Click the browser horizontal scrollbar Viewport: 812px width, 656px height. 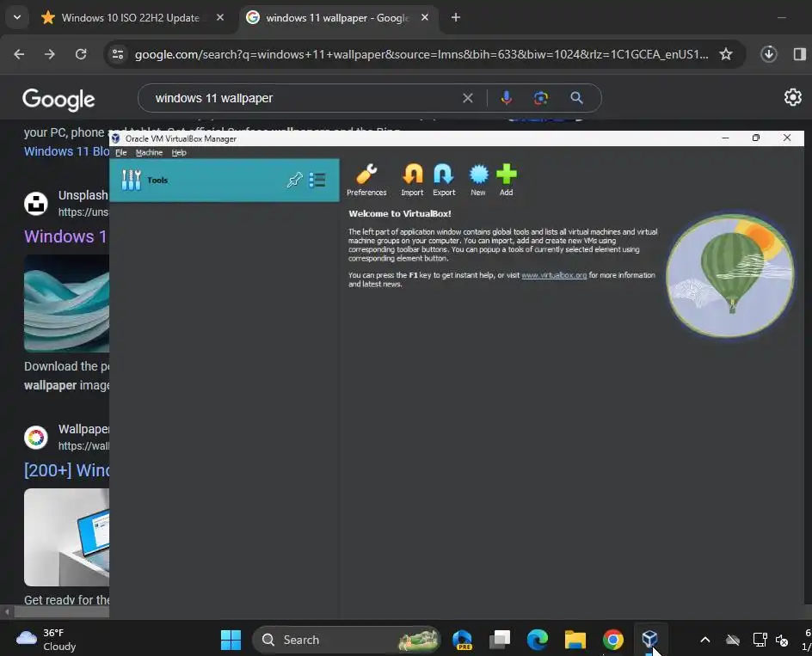pos(62,612)
